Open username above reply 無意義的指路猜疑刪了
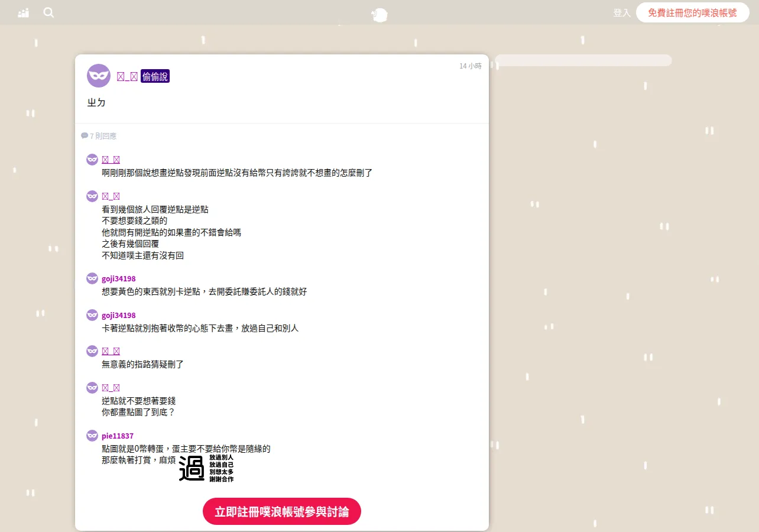The width and height of the screenshot is (759, 532). click(x=111, y=351)
